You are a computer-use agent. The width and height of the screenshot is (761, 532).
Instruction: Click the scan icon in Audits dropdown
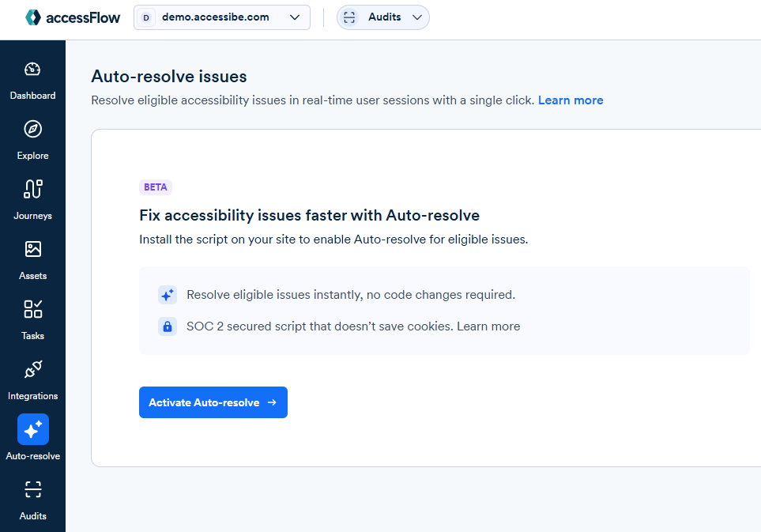click(x=349, y=17)
